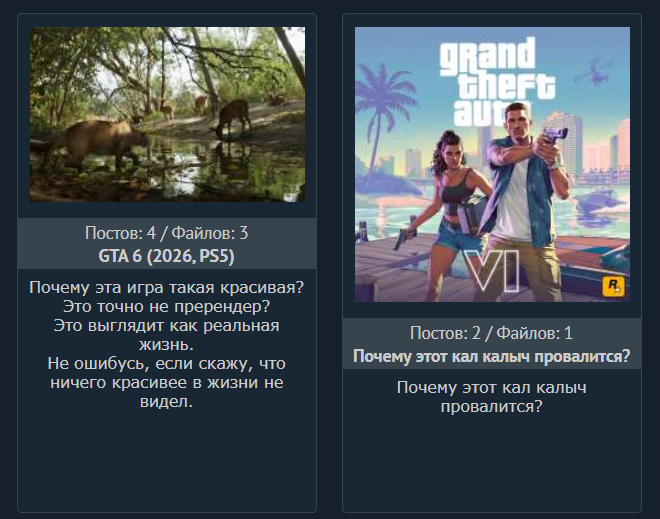This screenshot has height=519, width=660.
Task: Open the thread titled GTA 6 (2026, PS5)
Action: tap(166, 256)
